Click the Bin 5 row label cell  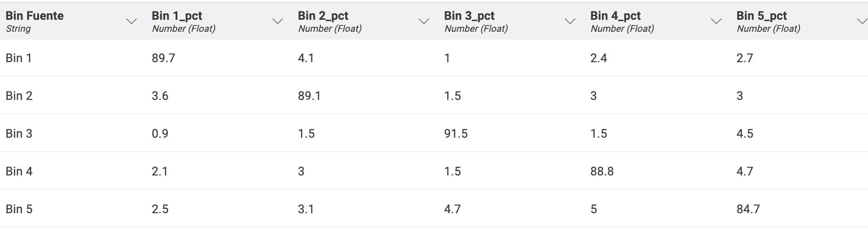click(x=73, y=209)
